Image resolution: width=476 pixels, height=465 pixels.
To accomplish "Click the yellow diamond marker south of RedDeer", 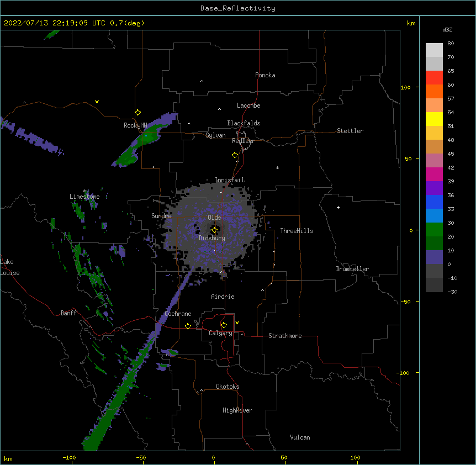I will point(235,155).
